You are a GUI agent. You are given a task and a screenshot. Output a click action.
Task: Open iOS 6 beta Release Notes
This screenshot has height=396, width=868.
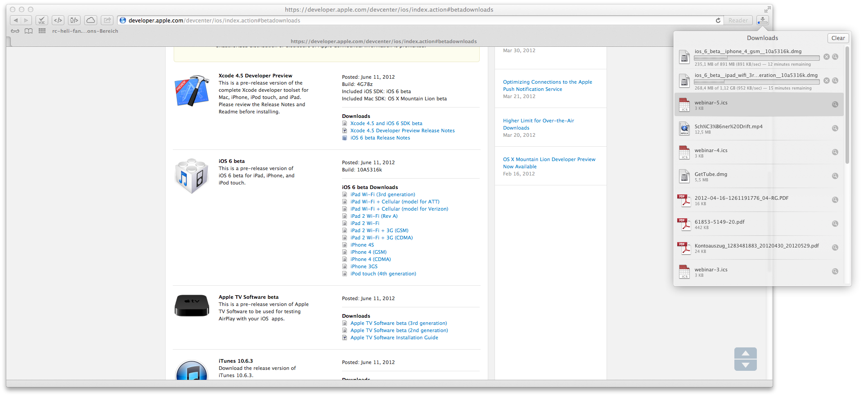click(x=380, y=138)
